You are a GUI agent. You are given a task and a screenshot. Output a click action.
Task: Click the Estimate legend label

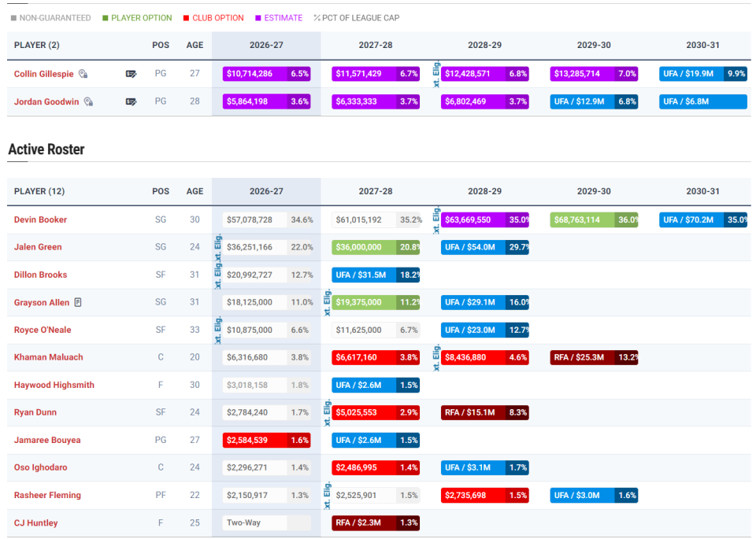click(x=283, y=18)
